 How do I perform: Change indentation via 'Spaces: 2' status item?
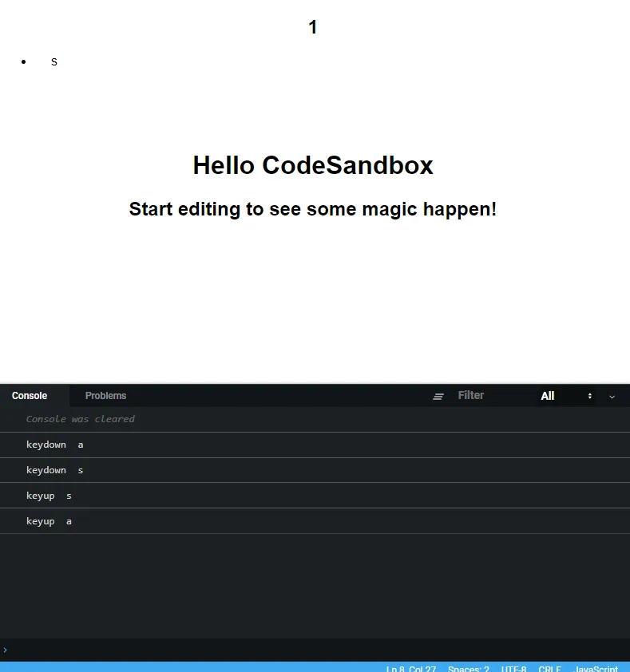tap(469, 669)
